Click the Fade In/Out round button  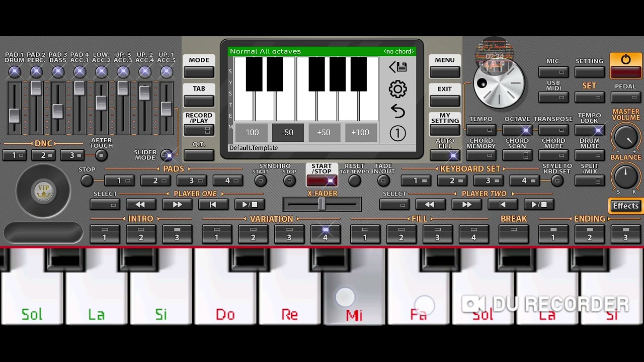click(x=383, y=180)
